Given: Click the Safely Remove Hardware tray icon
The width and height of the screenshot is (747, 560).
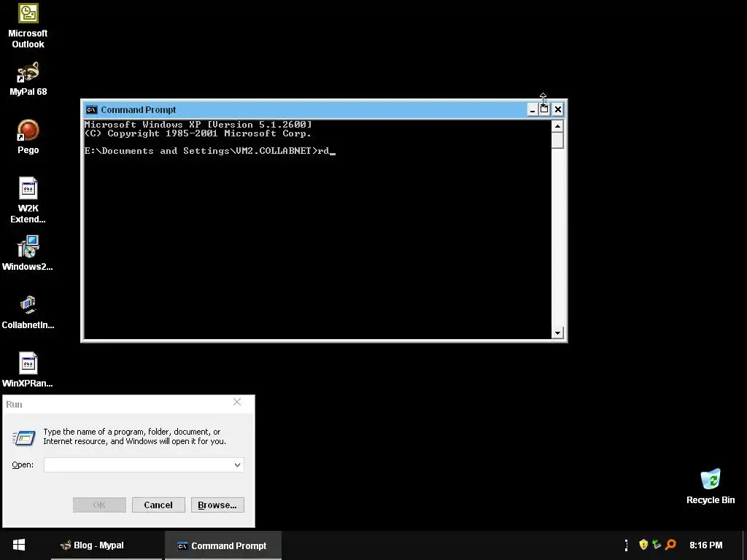Looking at the screenshot, I should pyautogui.click(x=657, y=544).
